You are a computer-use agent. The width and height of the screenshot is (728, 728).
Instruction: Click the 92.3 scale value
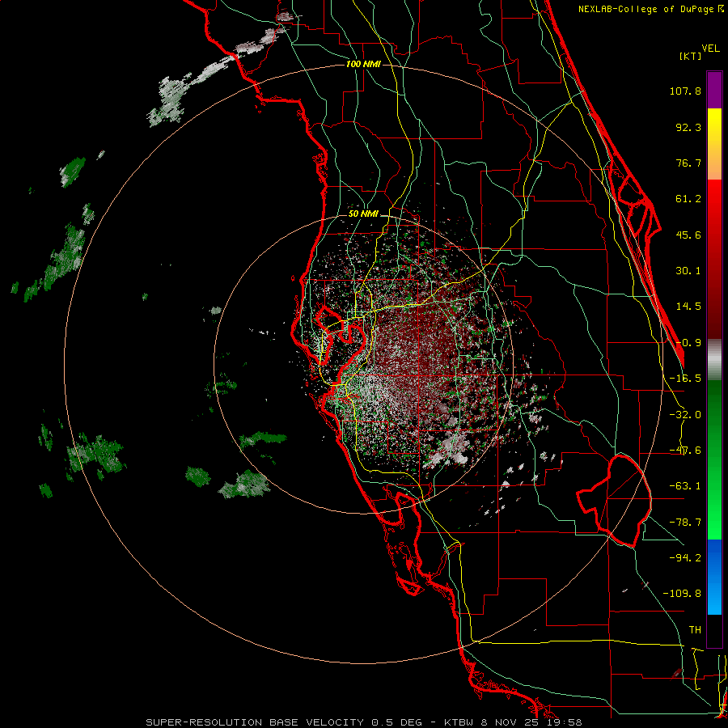tap(688, 127)
